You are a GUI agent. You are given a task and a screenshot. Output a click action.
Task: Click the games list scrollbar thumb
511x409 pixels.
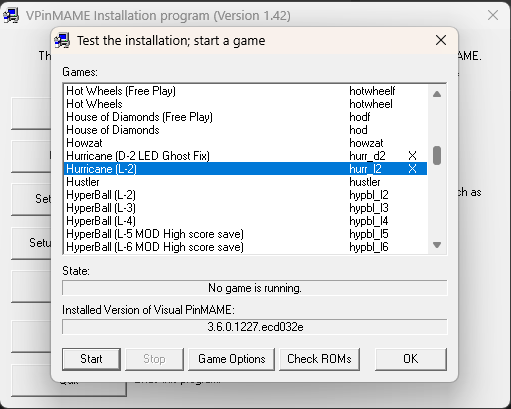coord(437,155)
